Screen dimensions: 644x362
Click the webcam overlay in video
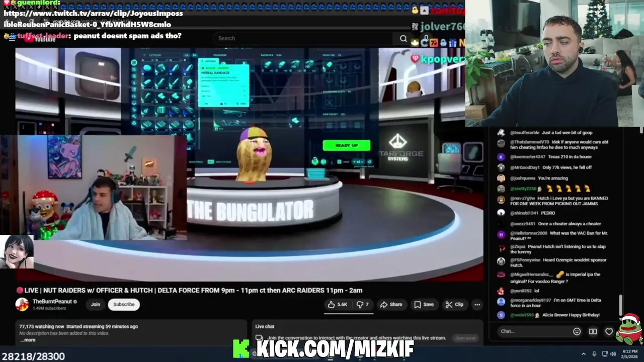[x=94, y=187]
